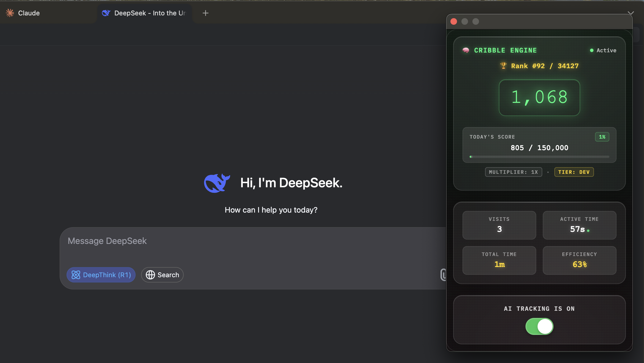The image size is (644, 363).
Task: Click the large DeepSeek whale logo
Action: (x=217, y=183)
